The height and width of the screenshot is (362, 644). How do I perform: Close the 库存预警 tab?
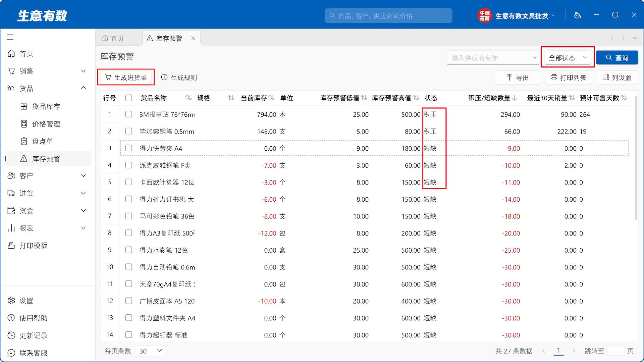point(194,38)
